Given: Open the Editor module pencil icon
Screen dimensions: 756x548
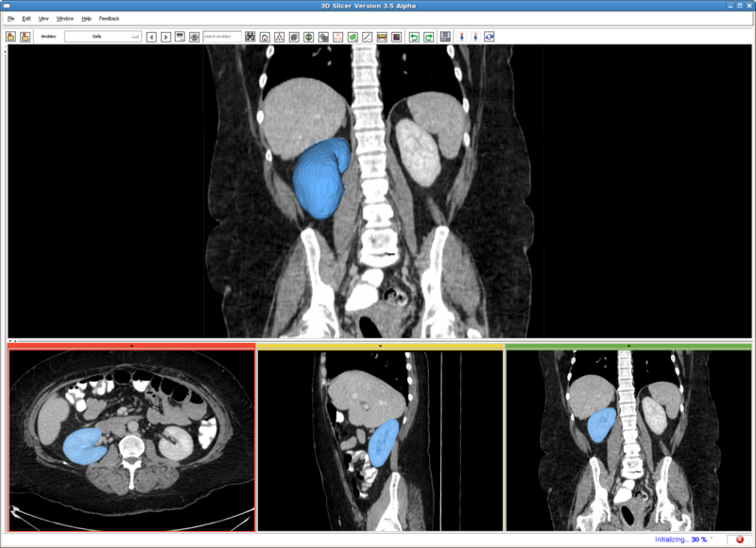Looking at the screenshot, I should pos(366,36).
